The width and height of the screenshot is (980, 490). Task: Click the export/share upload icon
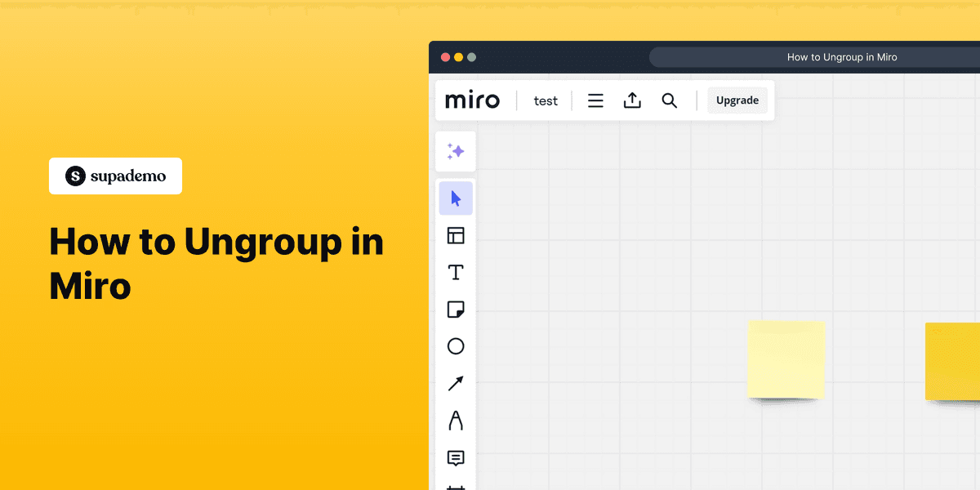pyautogui.click(x=632, y=100)
